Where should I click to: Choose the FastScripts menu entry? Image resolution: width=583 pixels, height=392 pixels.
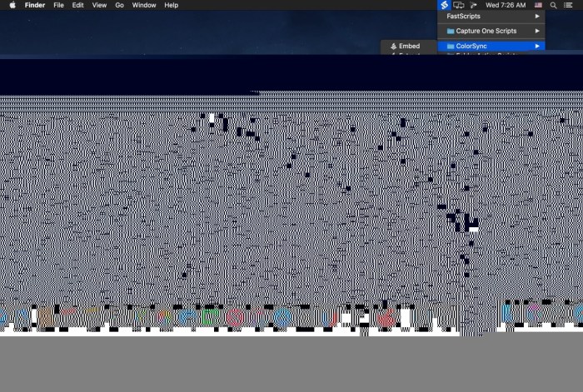[x=491, y=17]
